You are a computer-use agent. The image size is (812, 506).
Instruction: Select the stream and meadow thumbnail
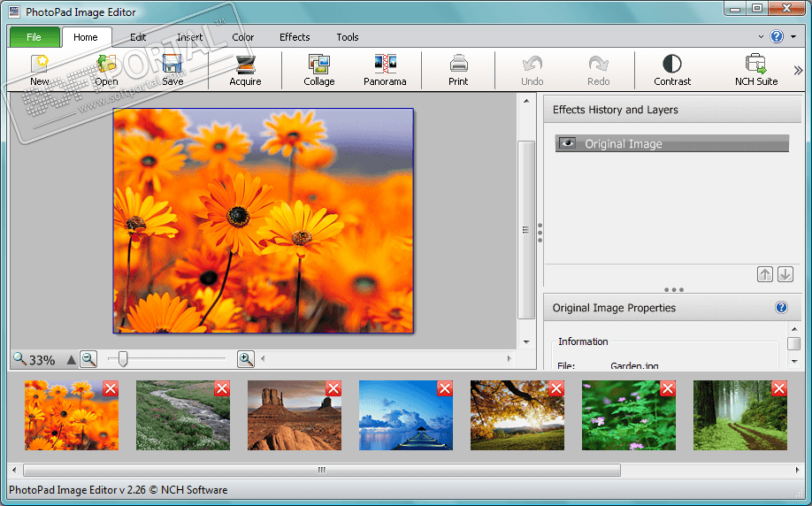pyautogui.click(x=183, y=416)
